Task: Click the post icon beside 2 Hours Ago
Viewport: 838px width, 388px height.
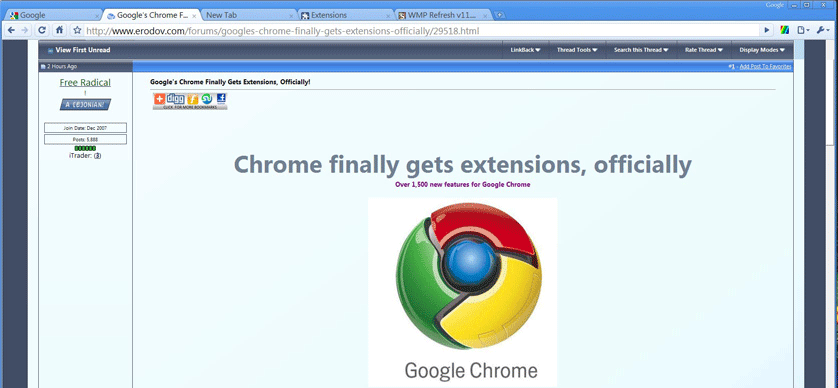Action: click(43, 67)
